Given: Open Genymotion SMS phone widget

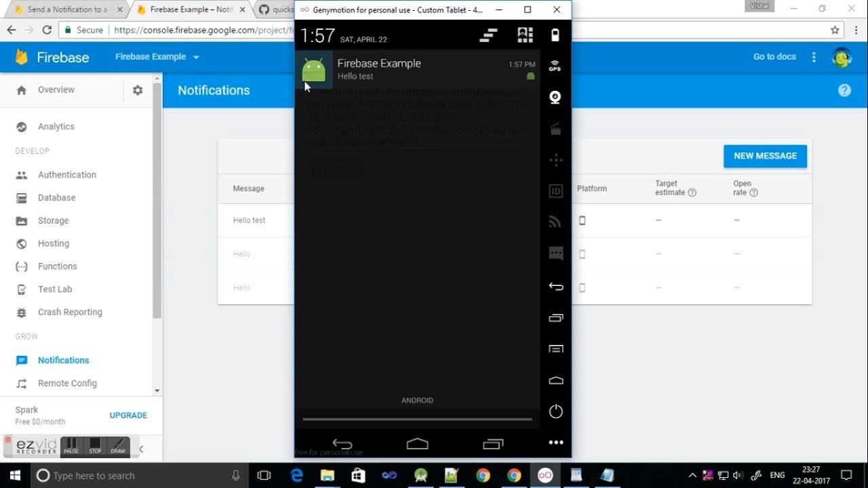Looking at the screenshot, I should (x=555, y=254).
